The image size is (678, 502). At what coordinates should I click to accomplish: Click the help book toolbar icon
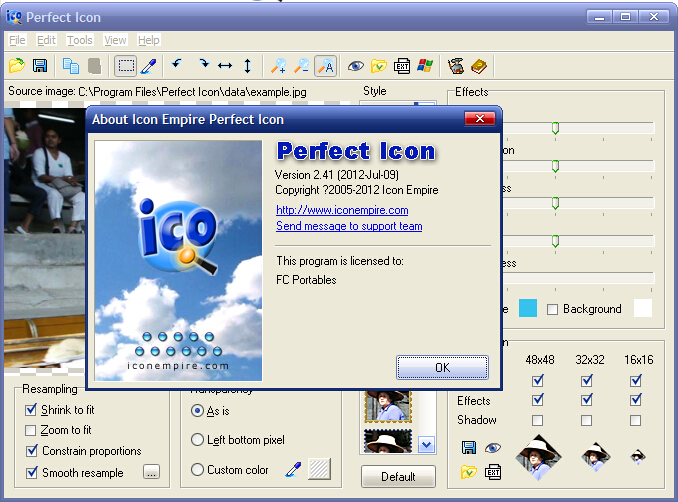[x=478, y=66]
